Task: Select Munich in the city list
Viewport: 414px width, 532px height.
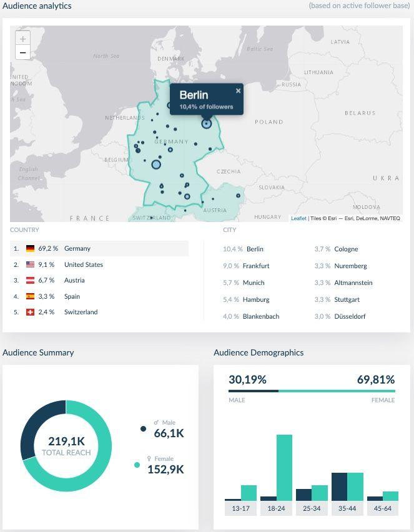Action: coord(244,283)
